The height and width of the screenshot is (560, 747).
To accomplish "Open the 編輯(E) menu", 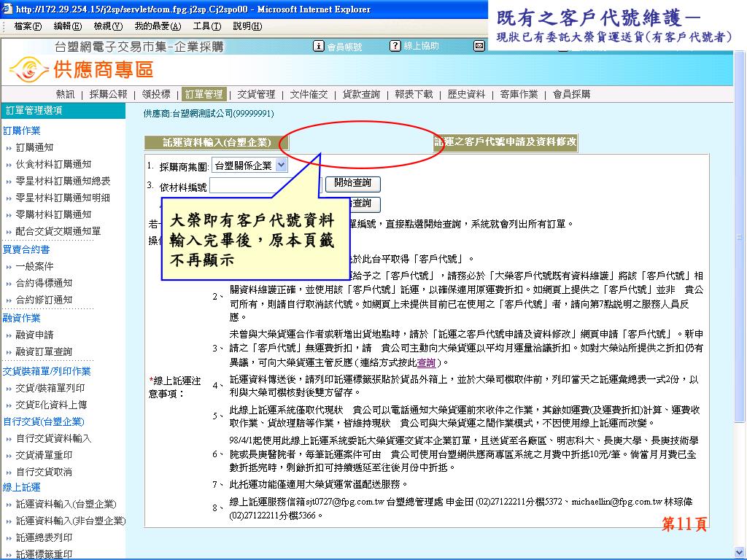I will (68, 26).
